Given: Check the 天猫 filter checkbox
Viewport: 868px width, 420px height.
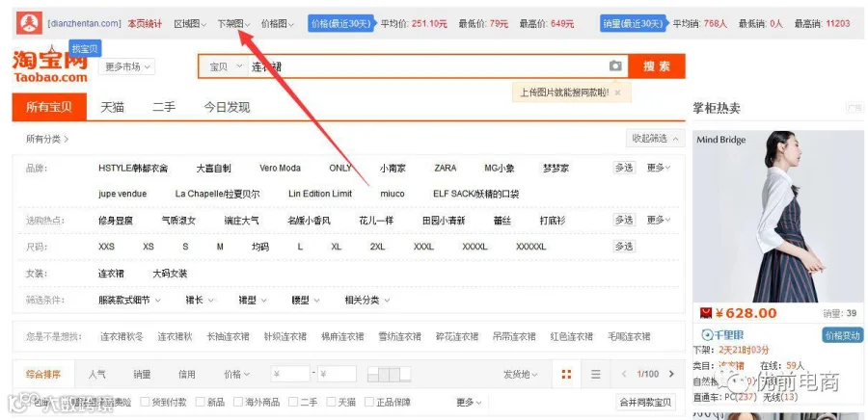Looking at the screenshot, I should (x=331, y=402).
